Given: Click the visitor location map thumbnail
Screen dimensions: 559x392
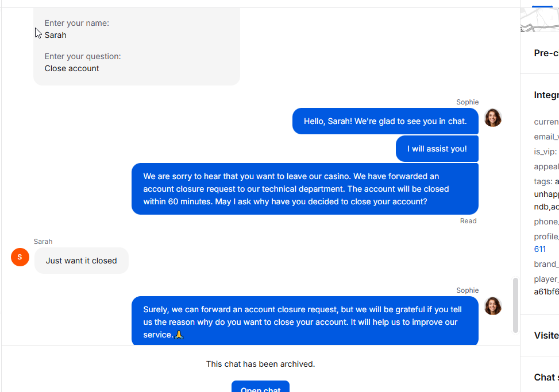Looking at the screenshot, I should pyautogui.click(x=539, y=20).
